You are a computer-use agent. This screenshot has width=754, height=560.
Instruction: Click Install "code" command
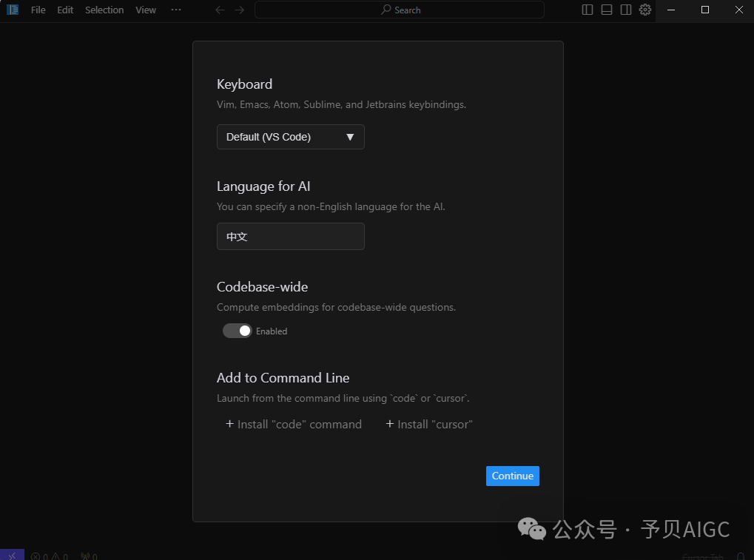point(293,425)
